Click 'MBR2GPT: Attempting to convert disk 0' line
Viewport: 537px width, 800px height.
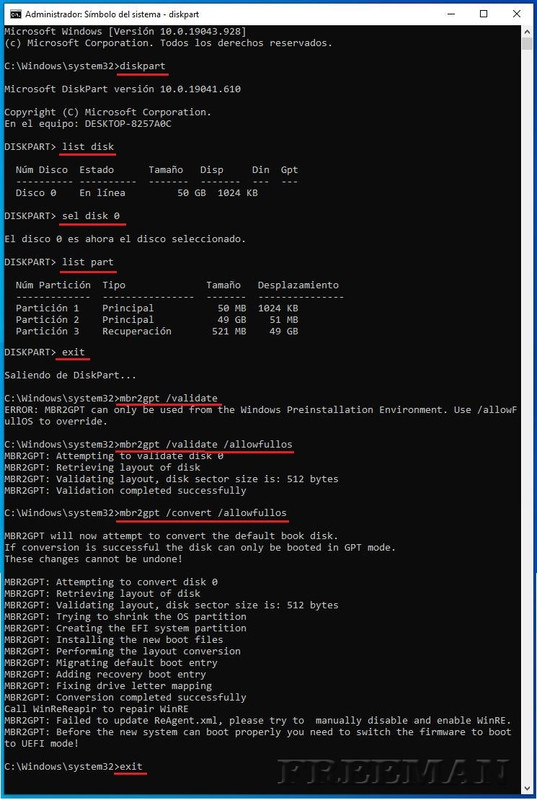111,582
